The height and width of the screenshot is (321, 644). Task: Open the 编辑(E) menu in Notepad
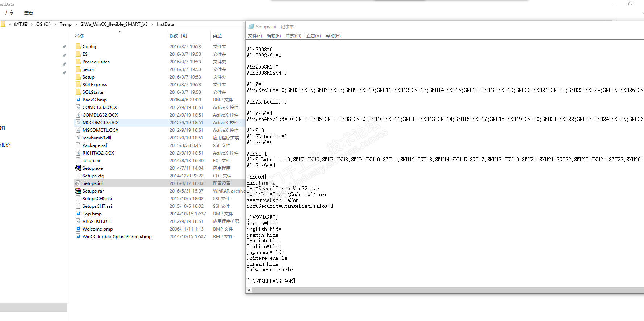274,36
